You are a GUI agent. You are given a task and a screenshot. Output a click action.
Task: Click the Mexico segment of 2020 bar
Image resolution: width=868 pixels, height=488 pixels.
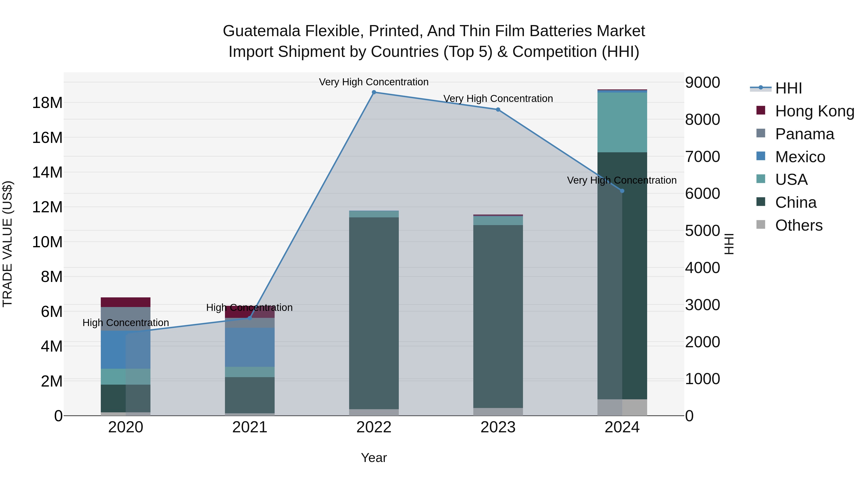point(126,350)
